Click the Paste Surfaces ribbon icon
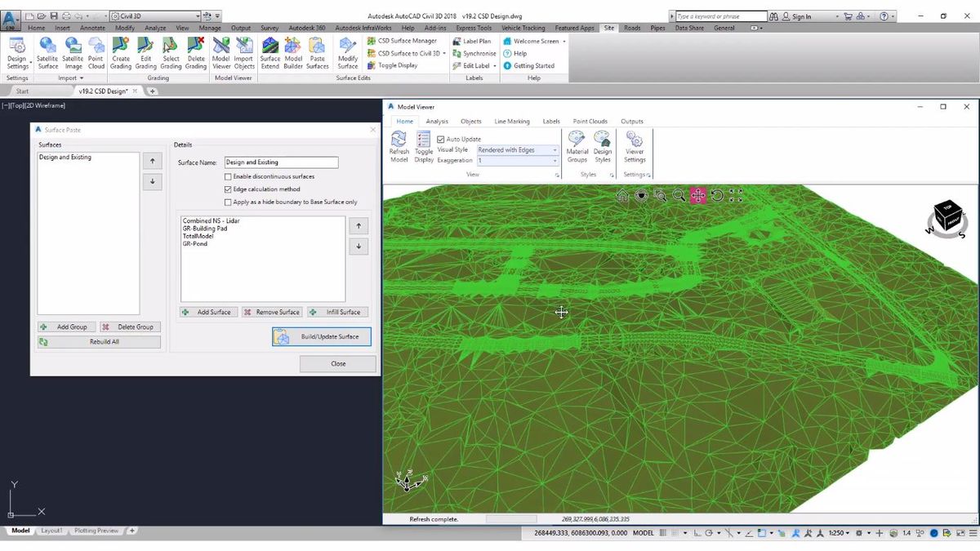The width and height of the screenshot is (980, 551). tap(318, 53)
